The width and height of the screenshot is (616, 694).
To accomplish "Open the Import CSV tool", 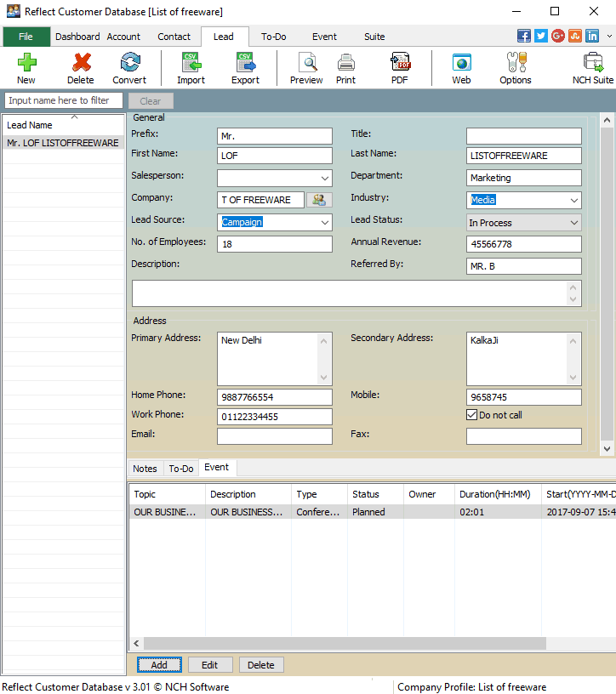I will pos(191,62).
